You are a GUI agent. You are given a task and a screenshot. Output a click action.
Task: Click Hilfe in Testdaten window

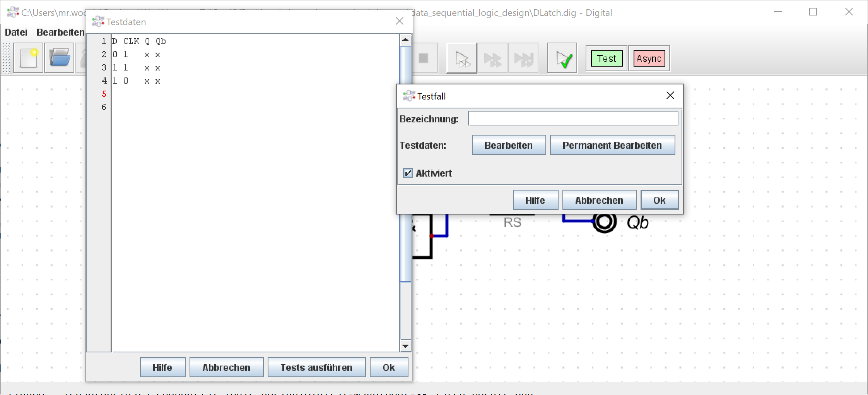[162, 368]
